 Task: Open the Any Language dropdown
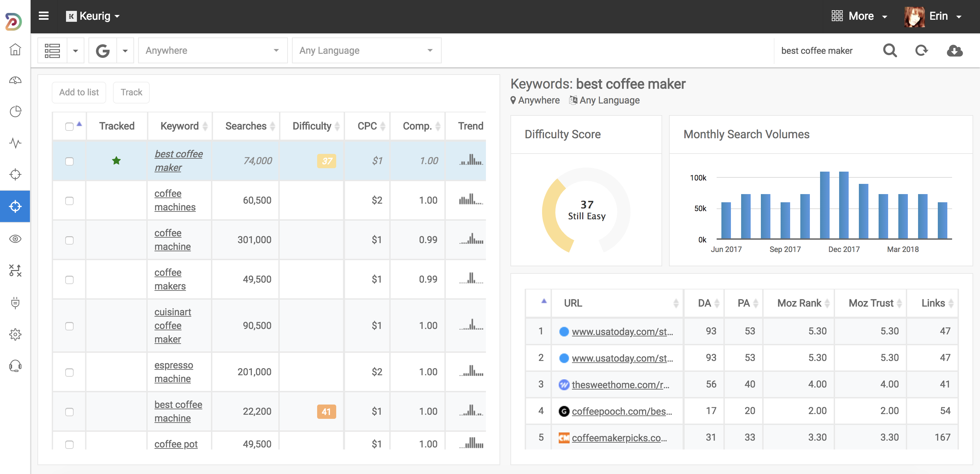[366, 50]
